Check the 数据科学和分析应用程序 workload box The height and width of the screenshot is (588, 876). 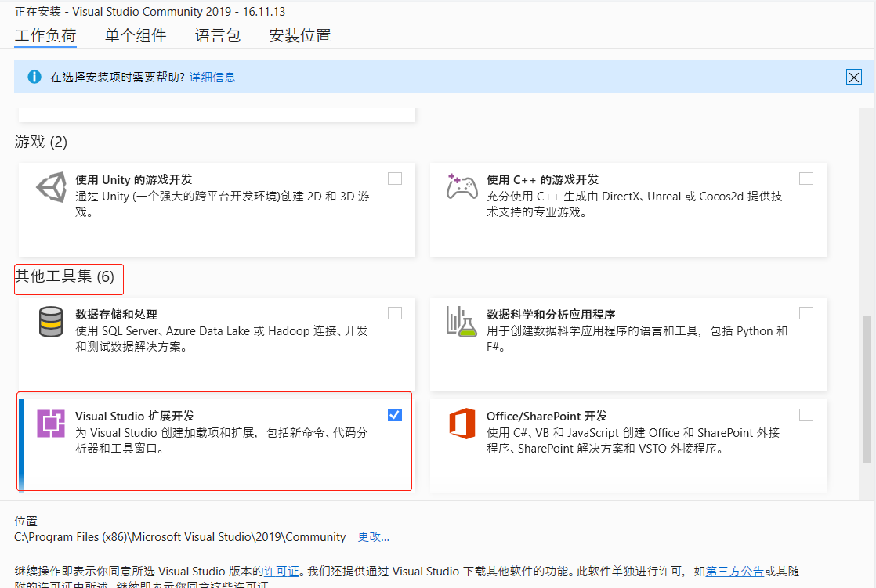point(806,313)
